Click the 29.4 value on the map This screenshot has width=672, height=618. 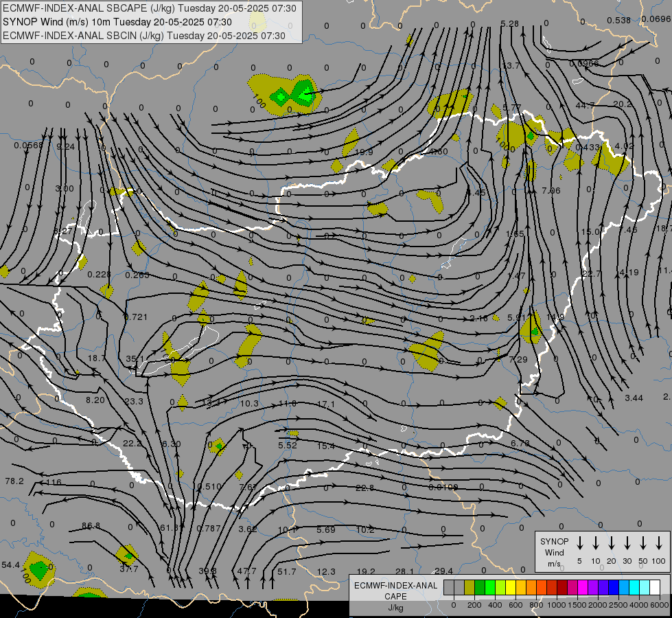pyautogui.click(x=443, y=571)
